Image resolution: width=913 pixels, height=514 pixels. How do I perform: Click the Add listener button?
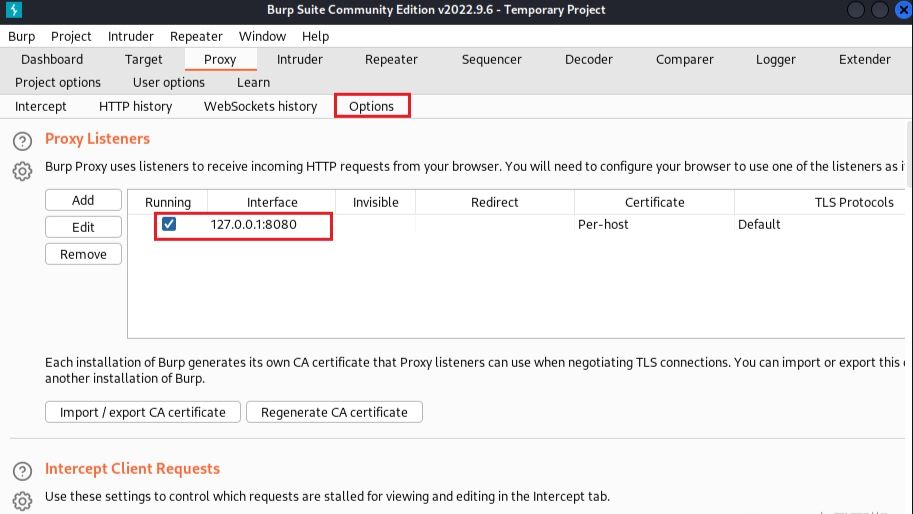(x=83, y=200)
